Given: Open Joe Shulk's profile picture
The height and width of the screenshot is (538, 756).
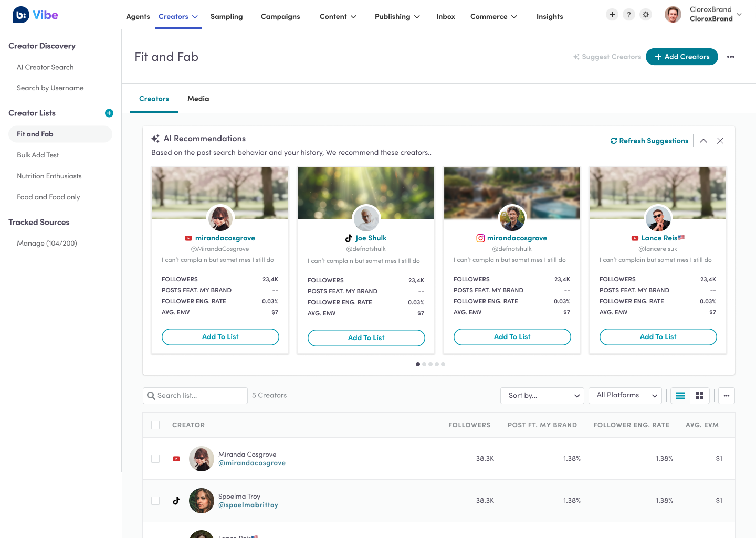Looking at the screenshot, I should 366,218.
